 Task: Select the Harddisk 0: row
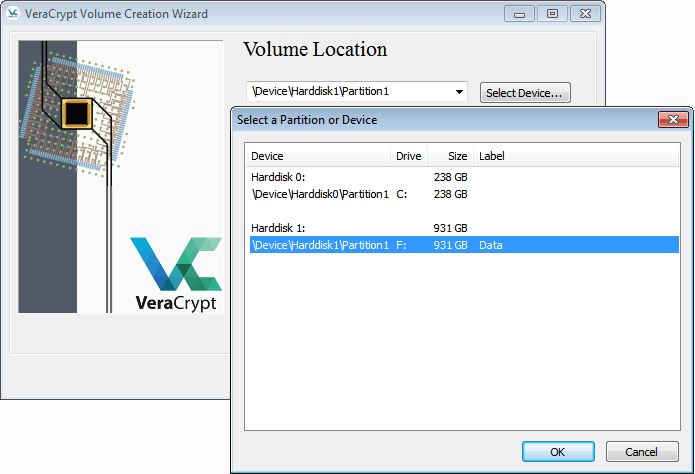(464, 177)
